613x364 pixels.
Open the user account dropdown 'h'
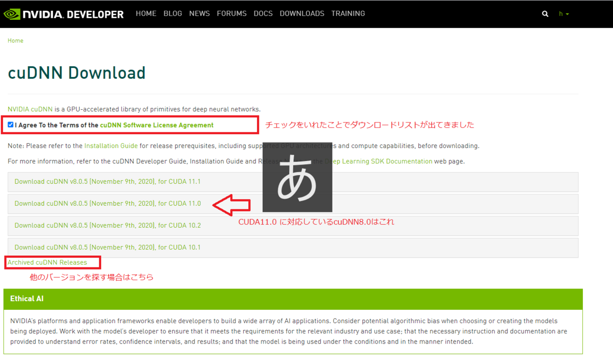point(564,14)
